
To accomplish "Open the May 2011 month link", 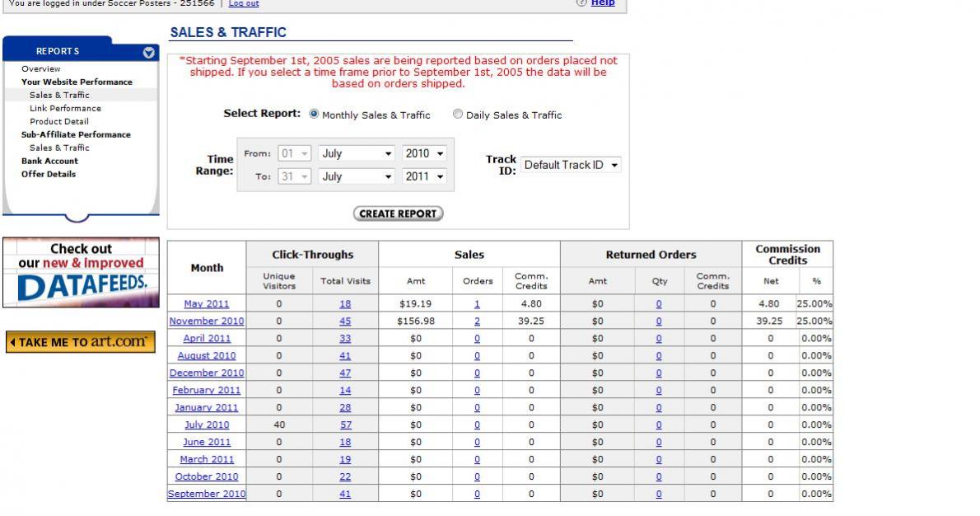I will [x=206, y=304].
